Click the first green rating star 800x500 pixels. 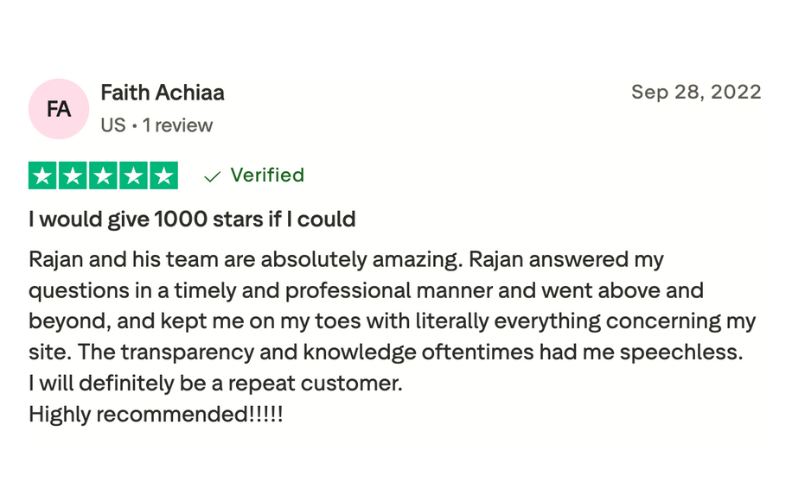click(x=43, y=176)
